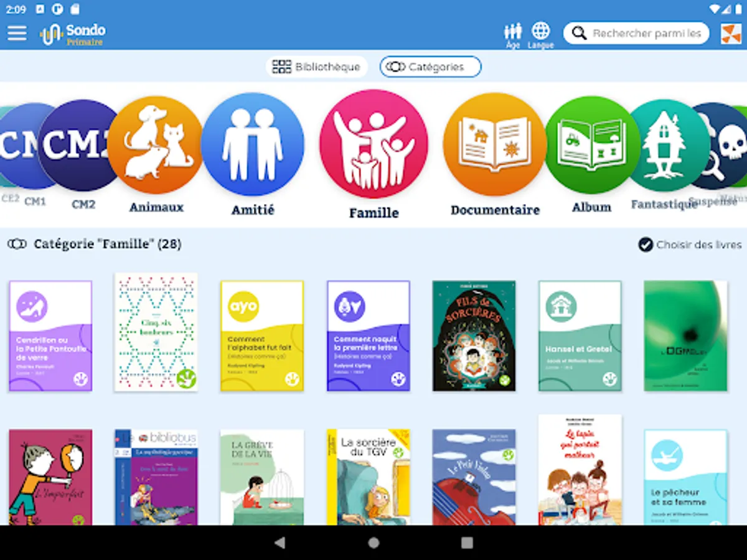
Task: Switch to the Catégories view
Action: coord(430,67)
